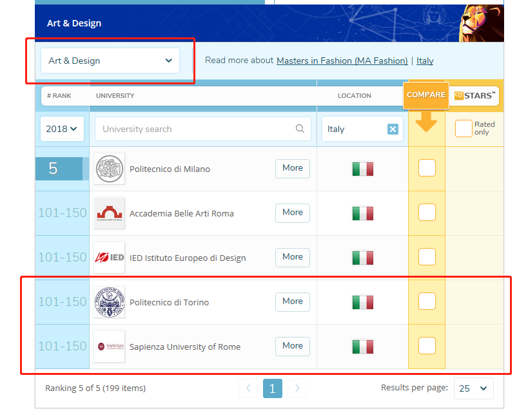517x420 pixels.
Task: Open the Accademia Belle Arti Roma logo
Action: (x=110, y=213)
